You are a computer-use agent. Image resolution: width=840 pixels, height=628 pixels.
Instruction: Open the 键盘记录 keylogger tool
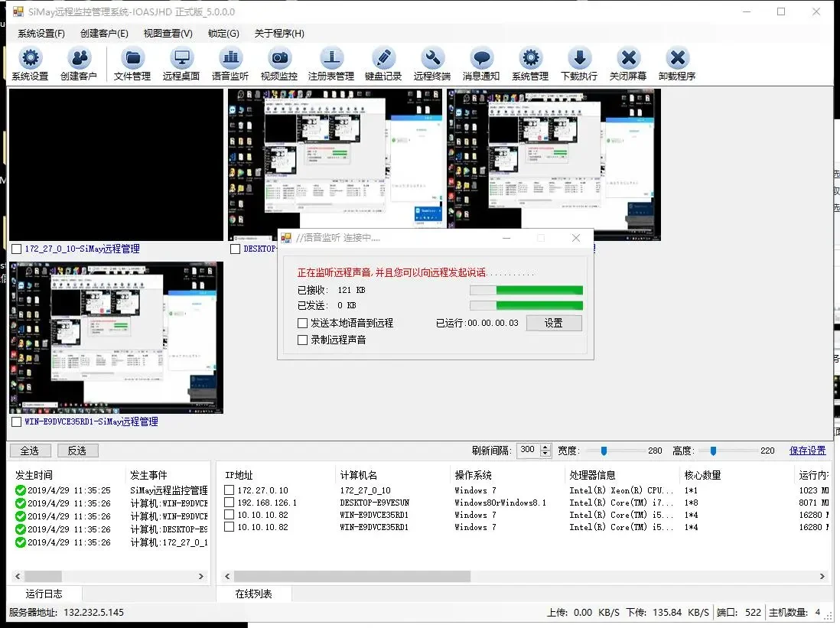click(x=383, y=63)
